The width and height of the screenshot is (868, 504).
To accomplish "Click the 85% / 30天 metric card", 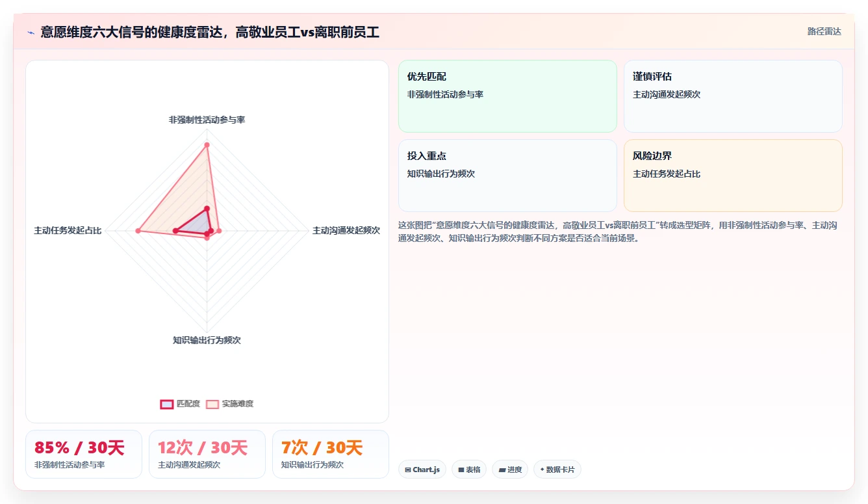I will coord(84,455).
